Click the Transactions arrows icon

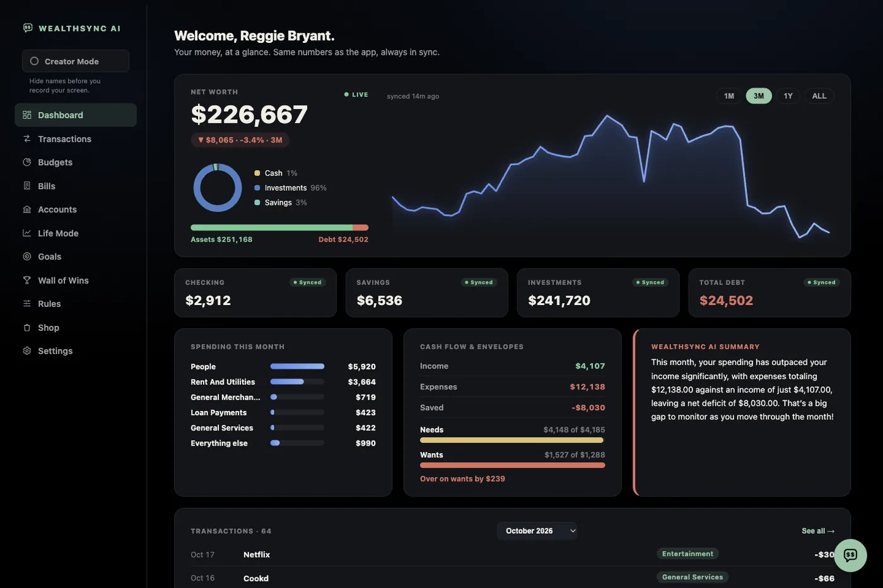[26, 139]
